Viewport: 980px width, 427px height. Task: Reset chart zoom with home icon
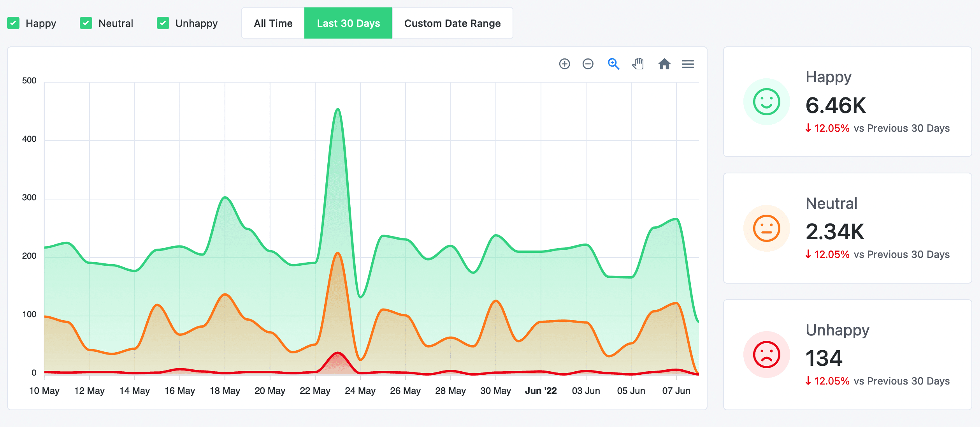click(664, 64)
